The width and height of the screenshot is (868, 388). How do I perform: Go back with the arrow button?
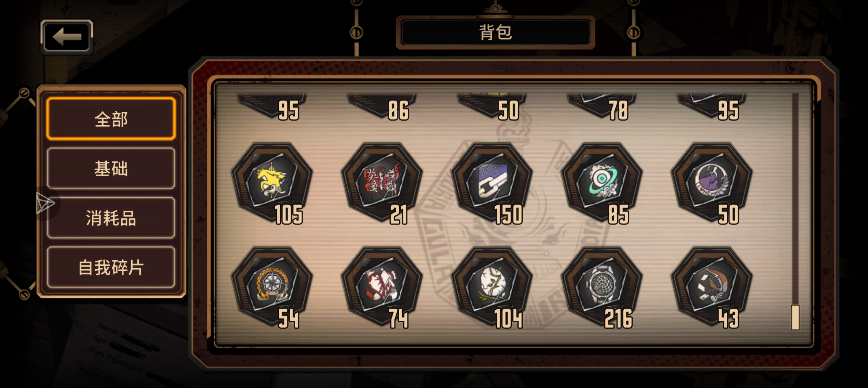coord(67,37)
